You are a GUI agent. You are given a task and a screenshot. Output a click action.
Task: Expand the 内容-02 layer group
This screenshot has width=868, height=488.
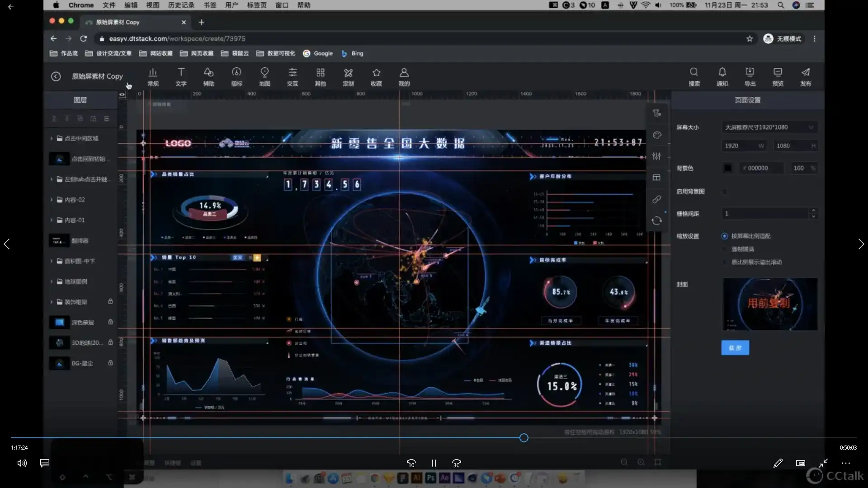pyautogui.click(x=52, y=200)
